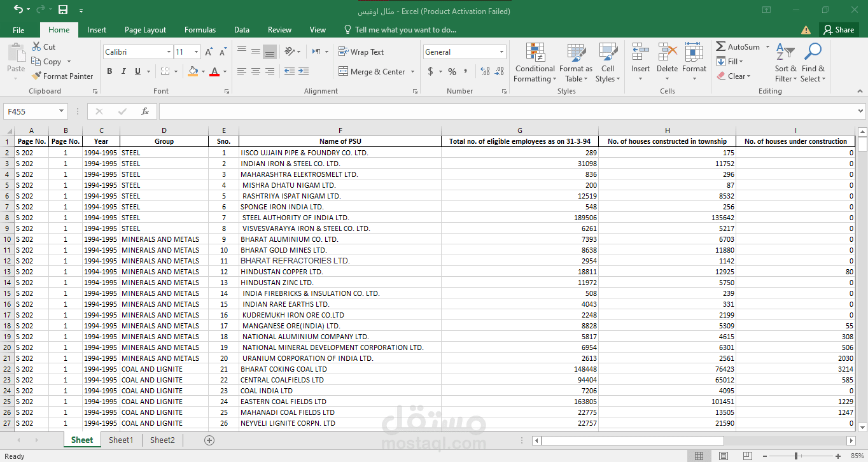This screenshot has width=868, height=462.
Task: Open Format as Table gallery
Action: (x=576, y=62)
